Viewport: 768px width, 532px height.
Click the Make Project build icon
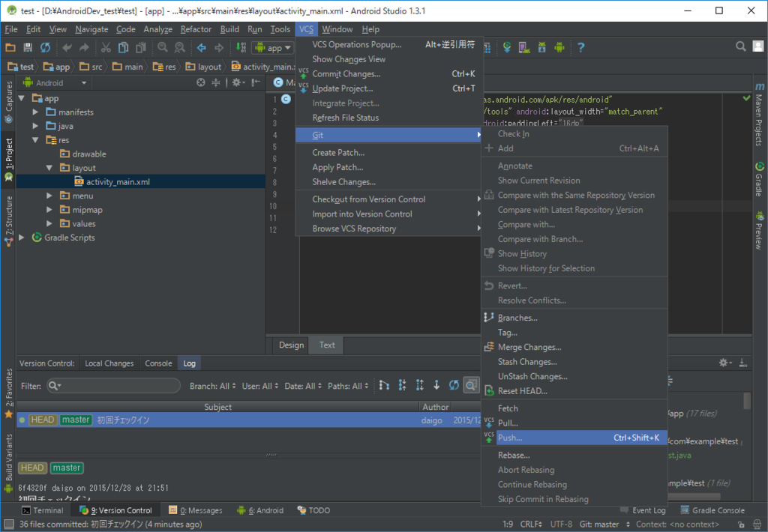241,47
